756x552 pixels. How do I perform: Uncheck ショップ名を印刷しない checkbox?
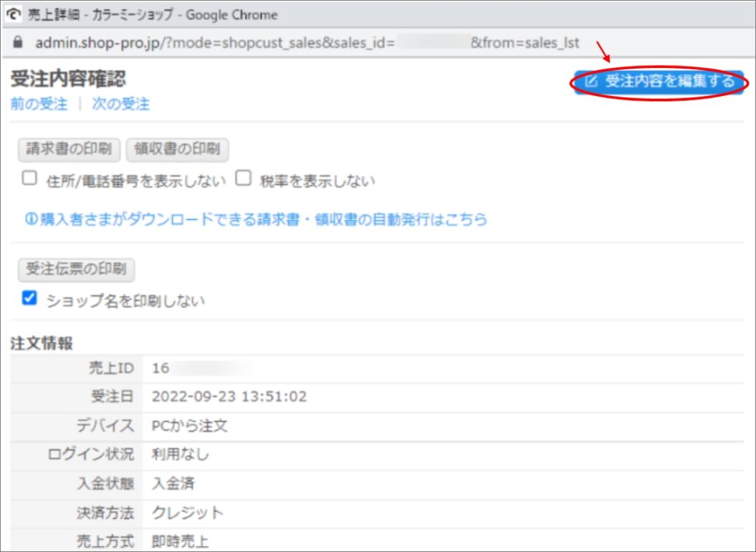click(30, 298)
